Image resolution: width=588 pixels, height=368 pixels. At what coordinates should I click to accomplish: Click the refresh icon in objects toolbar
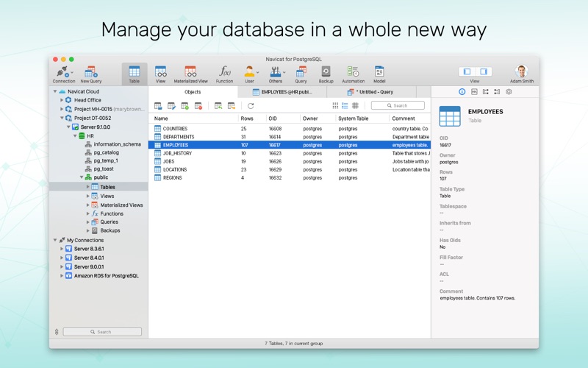click(251, 106)
